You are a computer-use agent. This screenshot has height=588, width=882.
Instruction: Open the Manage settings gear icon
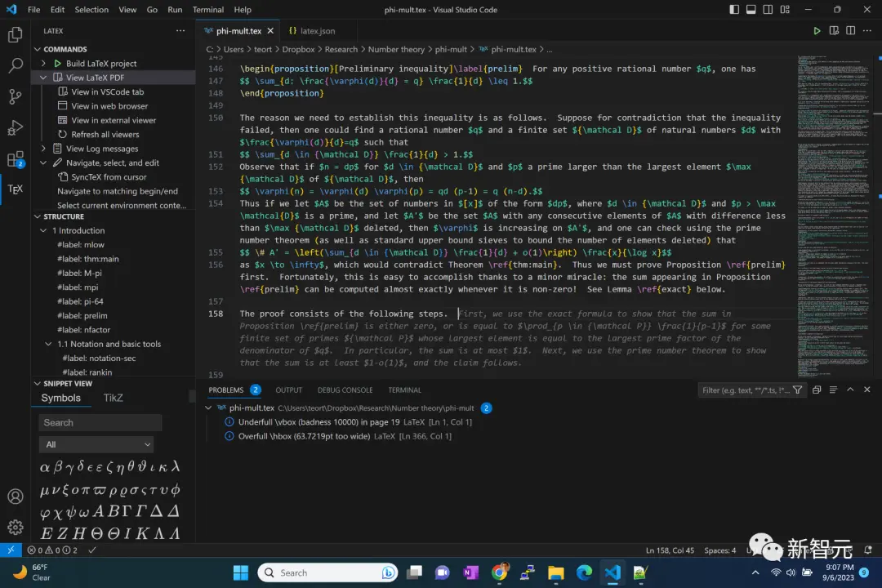click(16, 527)
